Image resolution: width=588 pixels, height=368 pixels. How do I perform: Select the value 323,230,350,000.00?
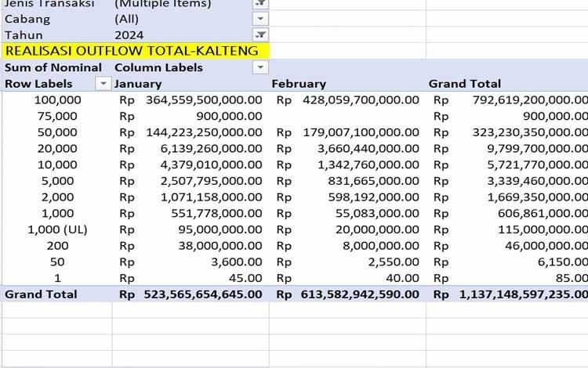pyautogui.click(x=530, y=132)
